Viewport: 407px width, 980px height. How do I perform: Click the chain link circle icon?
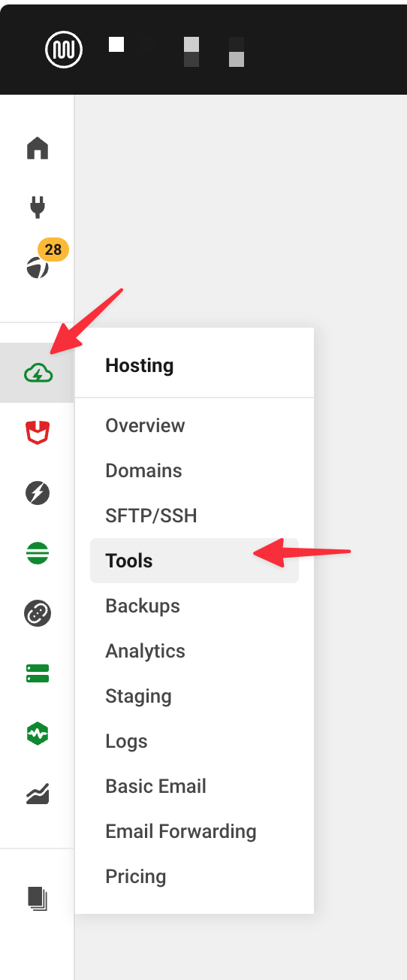pyautogui.click(x=38, y=613)
